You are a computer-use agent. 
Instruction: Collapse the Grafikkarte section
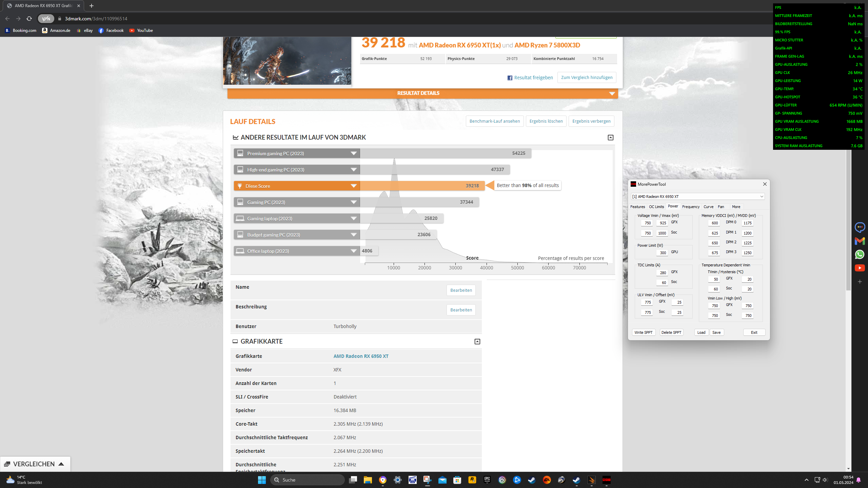coord(477,342)
